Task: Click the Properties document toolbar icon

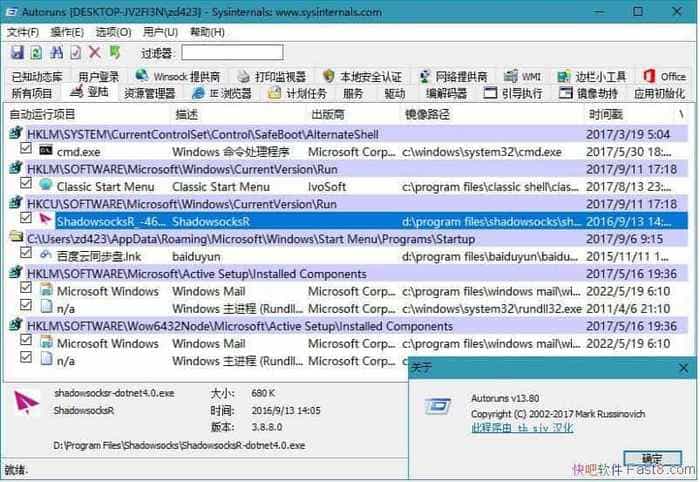Action: coord(75,52)
